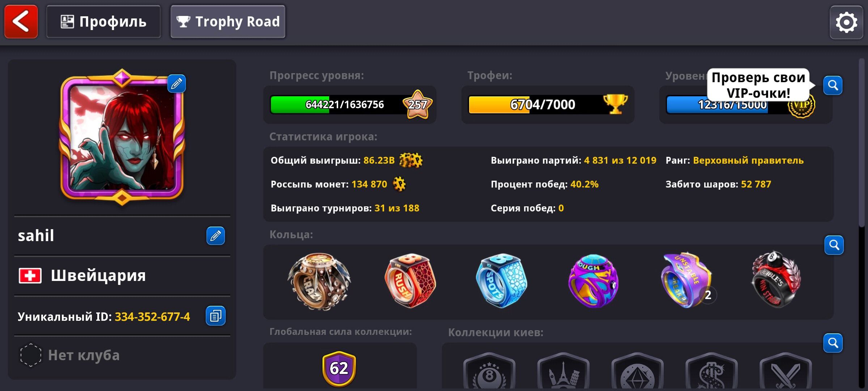Open VIP points magnifier button
The height and width of the screenshot is (391, 868).
click(x=833, y=85)
